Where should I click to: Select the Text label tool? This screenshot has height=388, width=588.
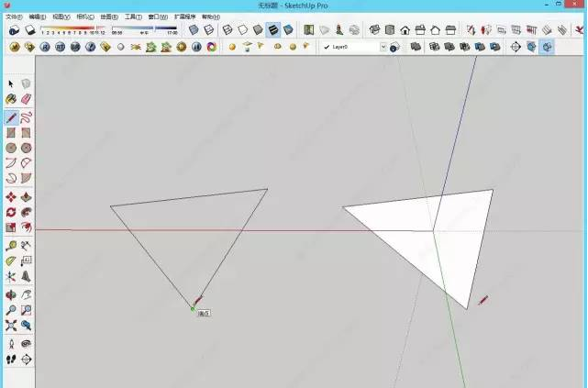[x=26, y=261]
